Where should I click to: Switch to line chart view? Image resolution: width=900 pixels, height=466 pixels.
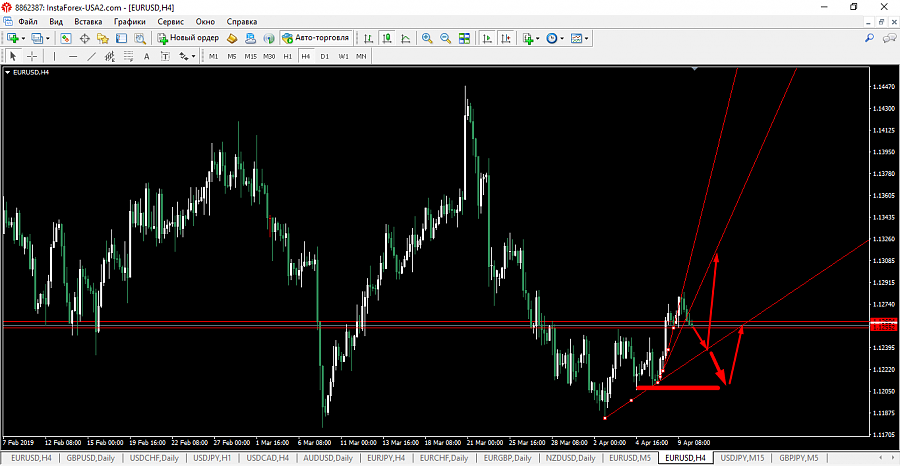[406, 38]
